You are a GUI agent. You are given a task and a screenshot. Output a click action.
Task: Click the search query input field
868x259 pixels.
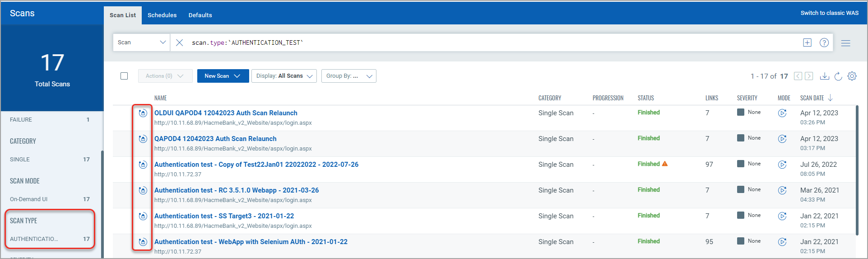[x=451, y=42]
